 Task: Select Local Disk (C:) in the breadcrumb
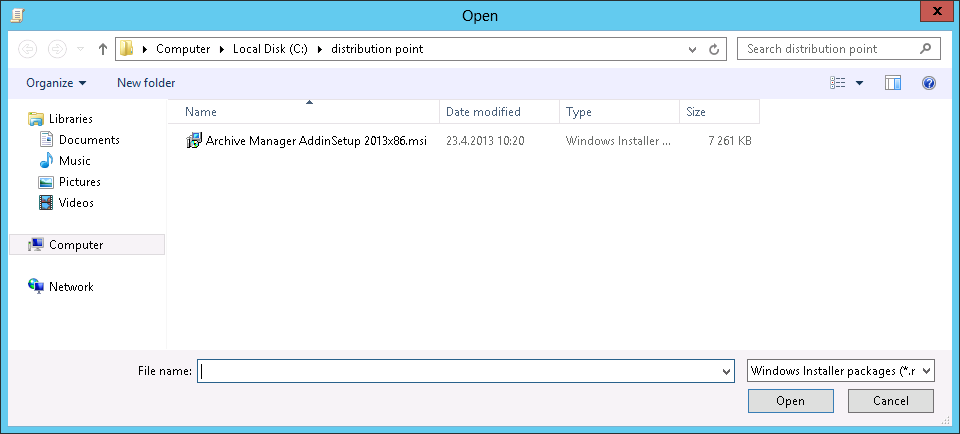[x=270, y=49]
